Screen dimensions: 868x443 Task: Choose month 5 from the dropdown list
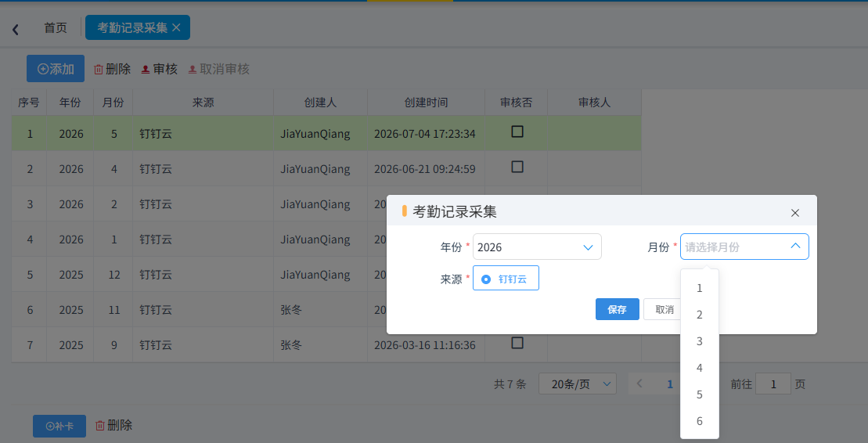coord(700,394)
